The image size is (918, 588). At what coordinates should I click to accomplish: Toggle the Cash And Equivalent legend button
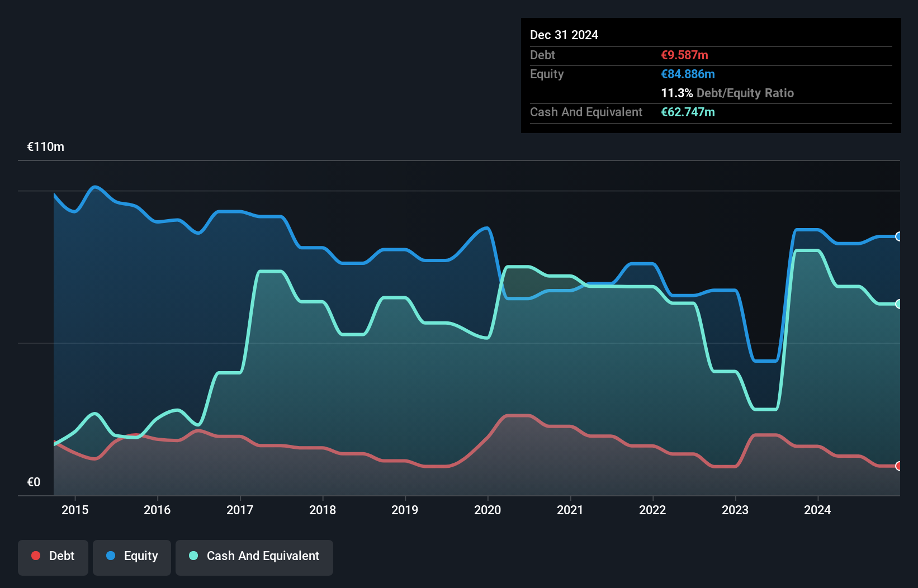point(254,557)
